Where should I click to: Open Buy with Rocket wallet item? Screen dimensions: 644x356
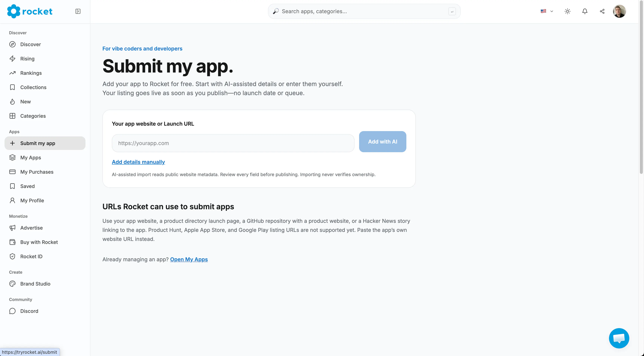click(x=45, y=242)
